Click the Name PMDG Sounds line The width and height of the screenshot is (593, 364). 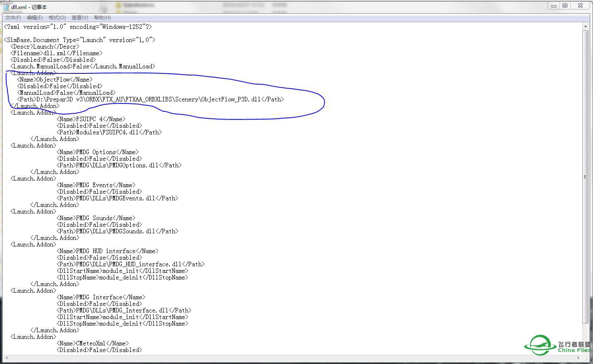[x=96, y=218]
